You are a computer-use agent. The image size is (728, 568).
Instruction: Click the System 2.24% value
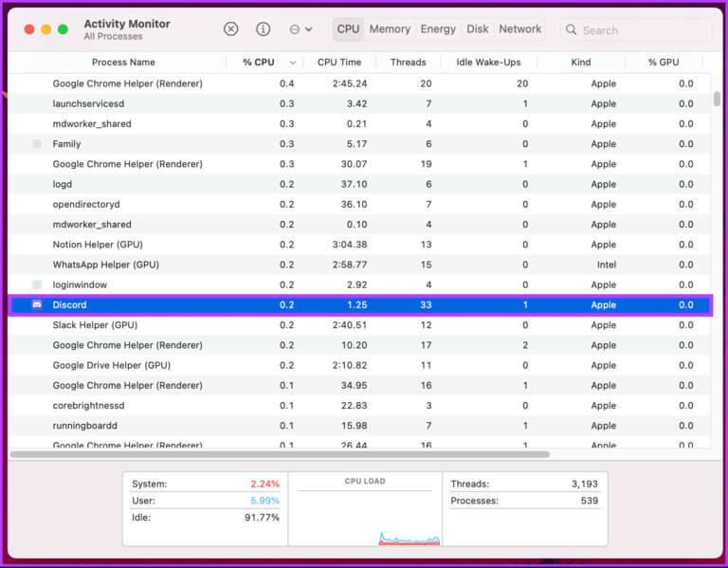pos(265,484)
